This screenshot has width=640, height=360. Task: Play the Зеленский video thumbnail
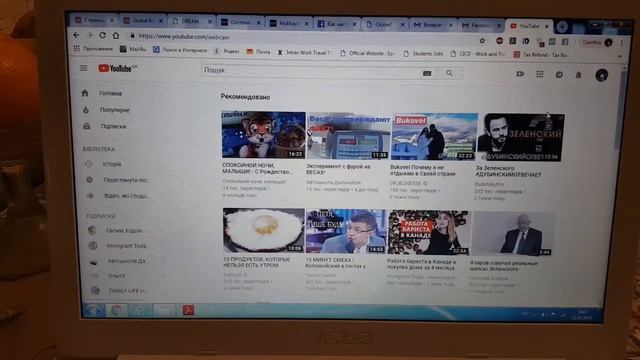click(x=521, y=138)
